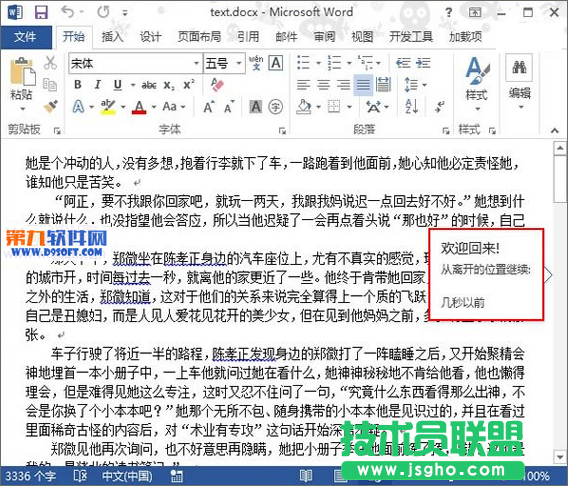Collapse the ribbon with arrow

point(555,130)
